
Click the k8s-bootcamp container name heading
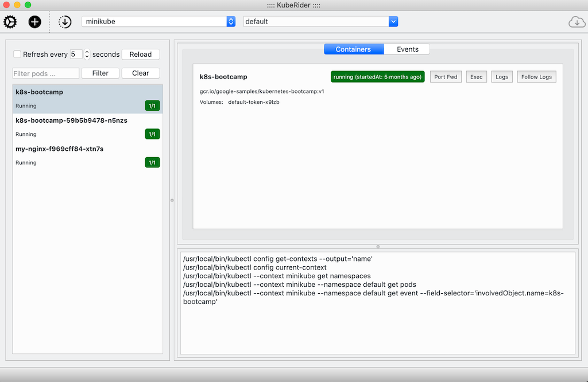tap(223, 77)
